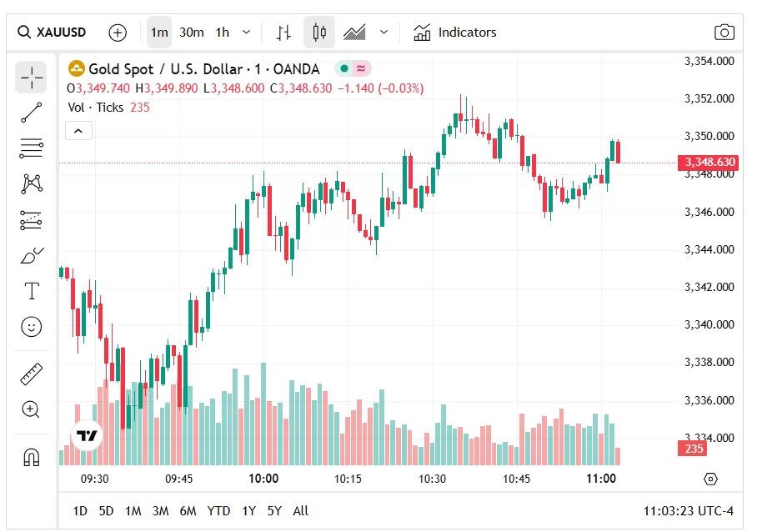Open the Indicators dialog
Screen dimensions: 757x532
click(455, 33)
